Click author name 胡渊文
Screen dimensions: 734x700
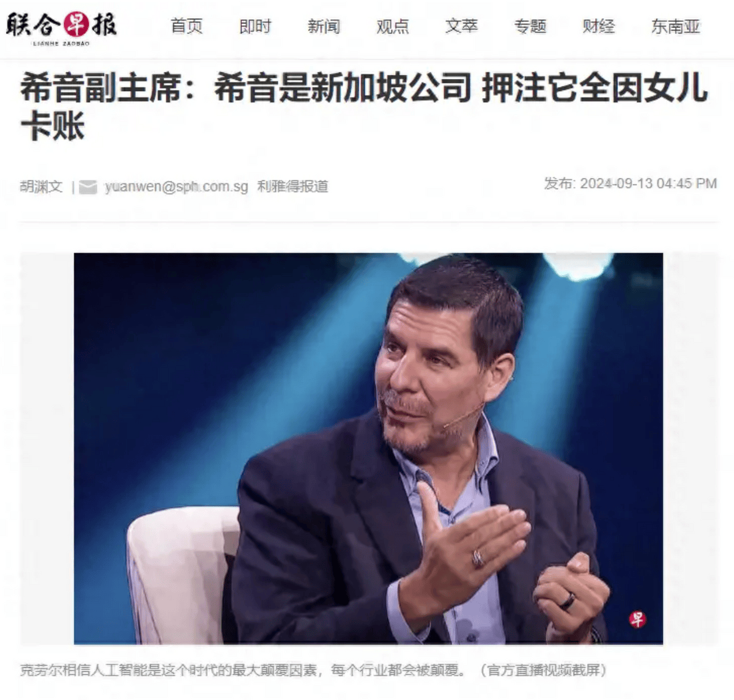[x=41, y=186]
